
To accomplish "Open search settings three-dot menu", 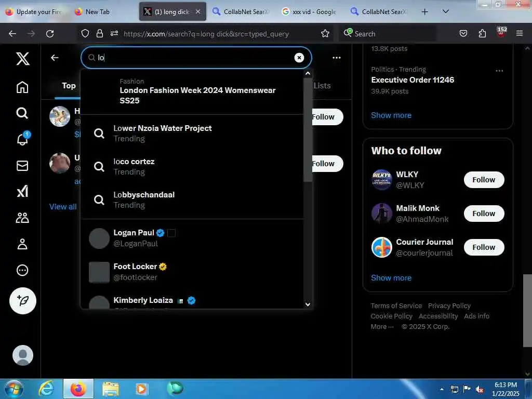I will pos(337,58).
